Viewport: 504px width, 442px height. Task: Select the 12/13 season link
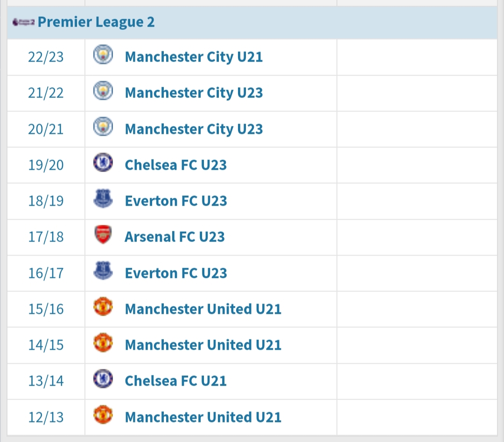(x=46, y=417)
